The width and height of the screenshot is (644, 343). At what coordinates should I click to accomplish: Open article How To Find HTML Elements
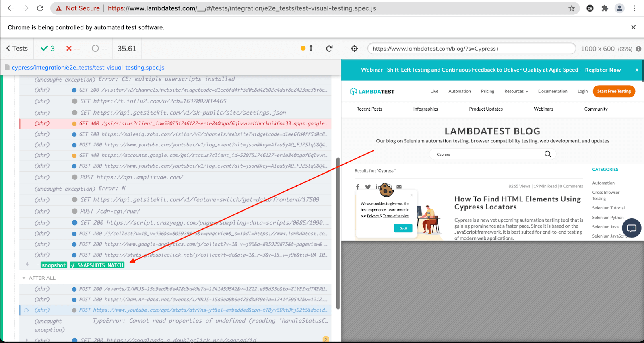518,203
